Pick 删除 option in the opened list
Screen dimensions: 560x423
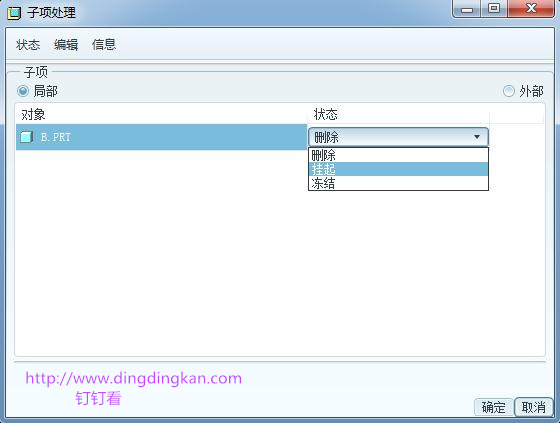click(x=398, y=155)
